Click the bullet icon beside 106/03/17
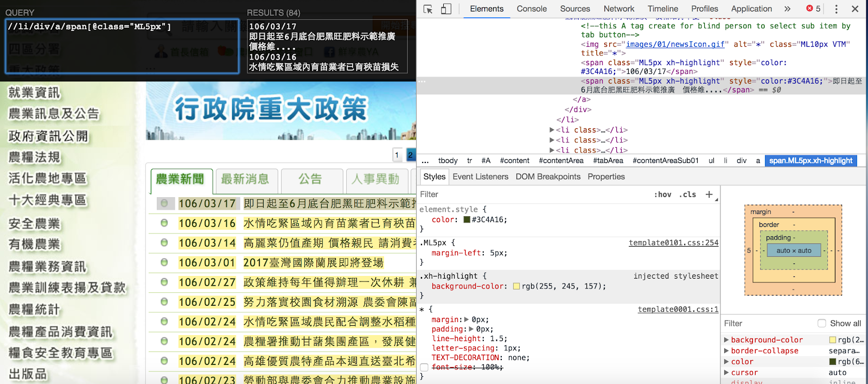The width and height of the screenshot is (868, 384). tap(164, 203)
